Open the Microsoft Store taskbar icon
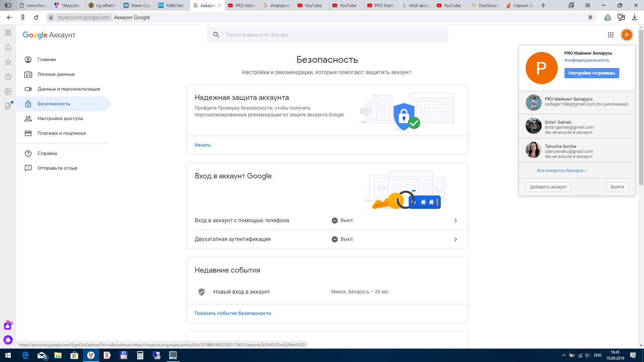Screen dimensions: 644x362 coord(74,355)
